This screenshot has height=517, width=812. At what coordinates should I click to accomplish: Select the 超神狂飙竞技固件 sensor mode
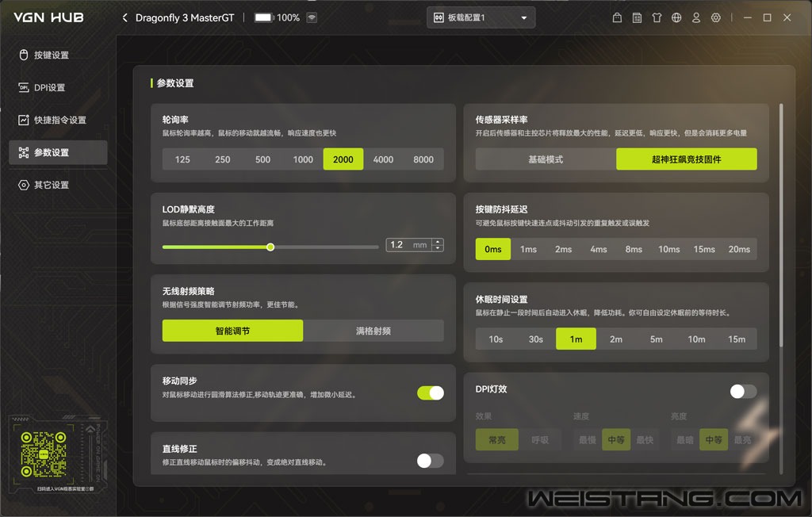coord(687,159)
